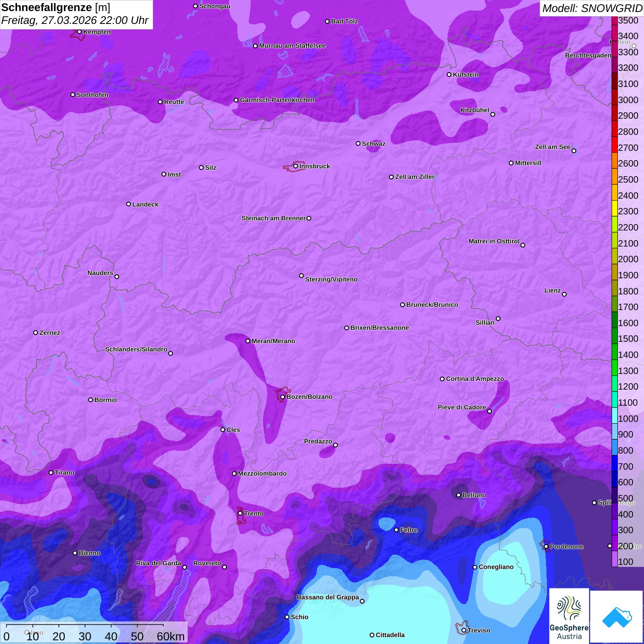
Task: Click the "Schlanders/Silandro" map label
Action: click(136, 349)
